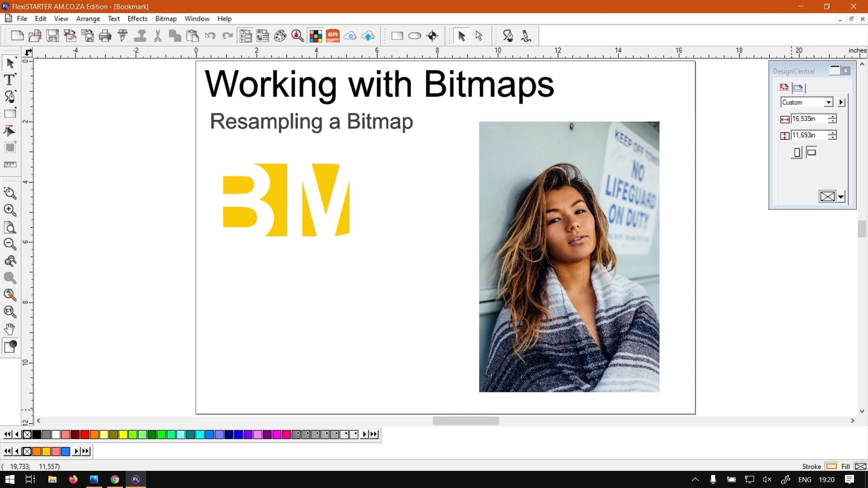Click the Print icon in the toolbar
This screenshot has width=868, height=488.
tap(105, 36)
